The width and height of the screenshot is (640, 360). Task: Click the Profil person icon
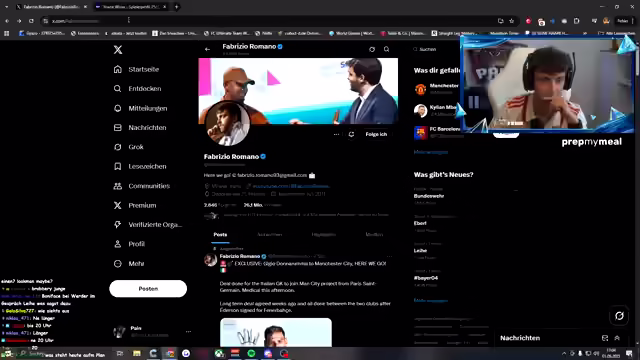point(118,244)
